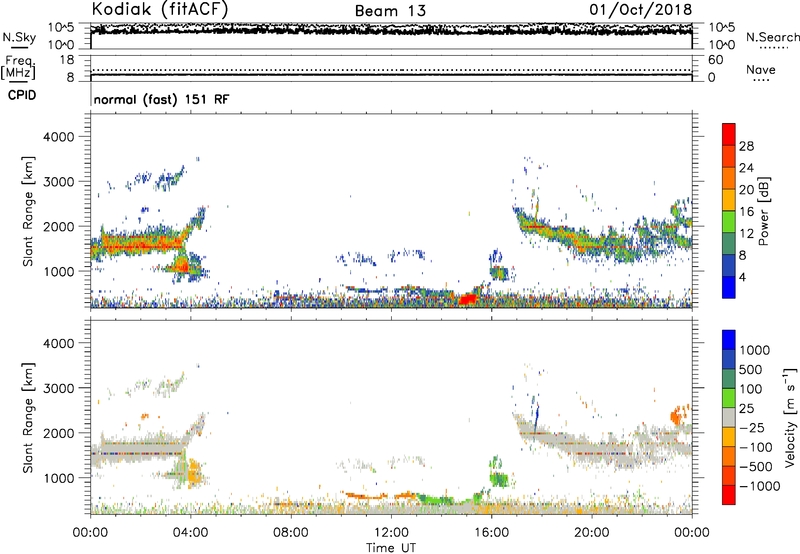This screenshot has width=800, height=554.
Task: Click the blue top of velocity colorbar
Action: [x=729, y=340]
